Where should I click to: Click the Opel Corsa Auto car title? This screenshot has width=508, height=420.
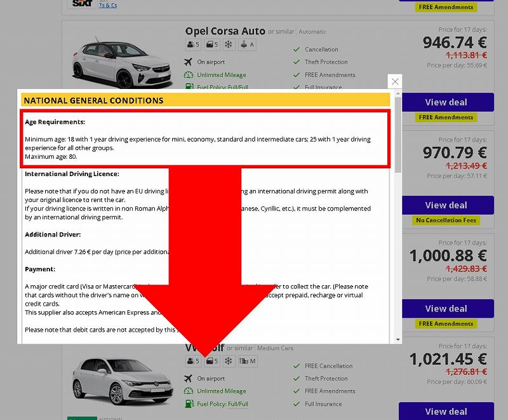pos(225,31)
